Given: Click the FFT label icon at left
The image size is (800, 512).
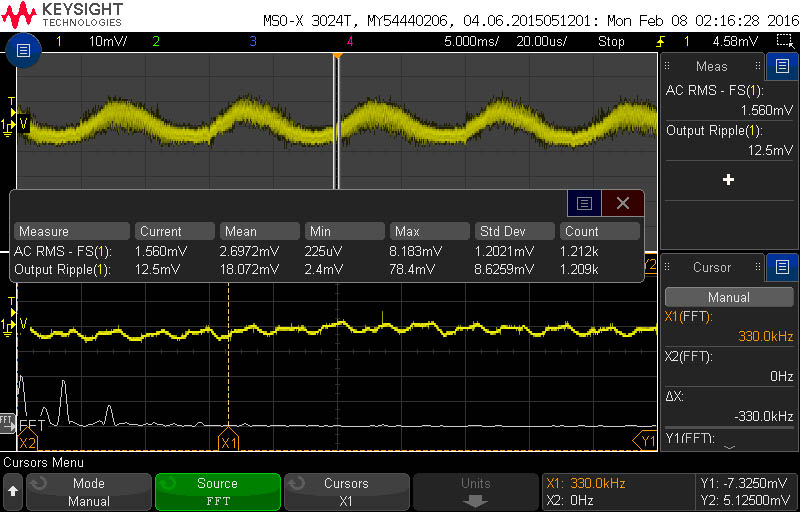Looking at the screenshot, I should pyautogui.click(x=7, y=423).
